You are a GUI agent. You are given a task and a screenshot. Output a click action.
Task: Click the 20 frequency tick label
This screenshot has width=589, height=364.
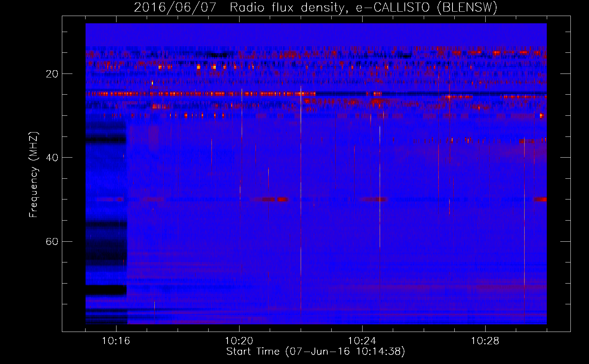[x=52, y=74]
